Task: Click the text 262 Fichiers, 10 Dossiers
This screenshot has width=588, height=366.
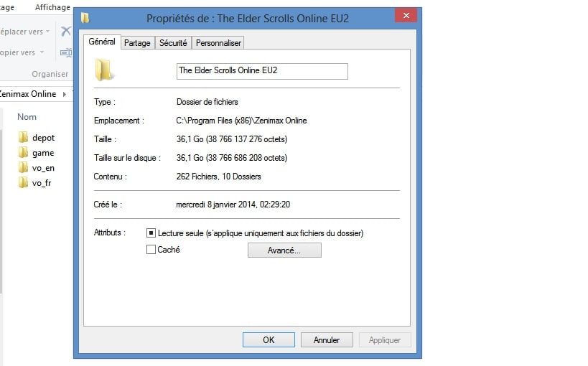Action: tap(219, 177)
